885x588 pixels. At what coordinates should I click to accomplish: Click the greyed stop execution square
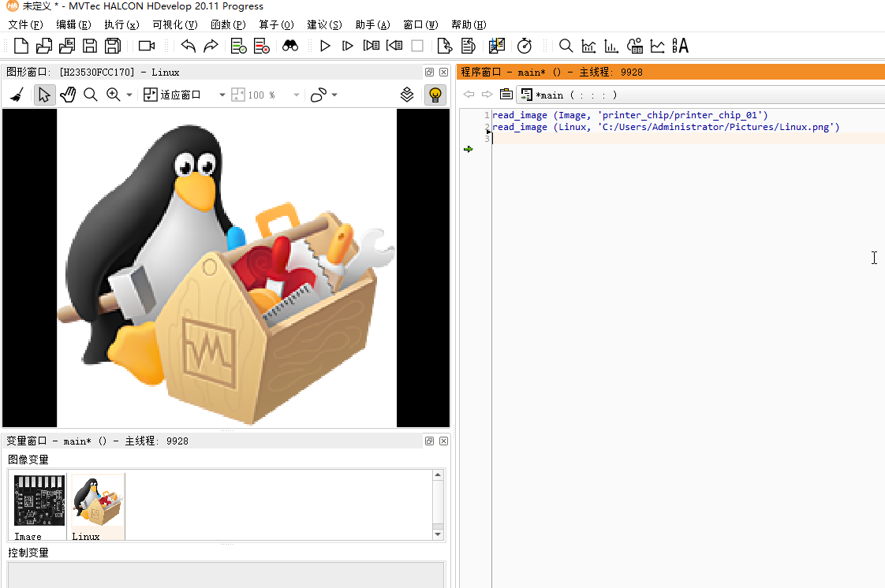tap(417, 46)
